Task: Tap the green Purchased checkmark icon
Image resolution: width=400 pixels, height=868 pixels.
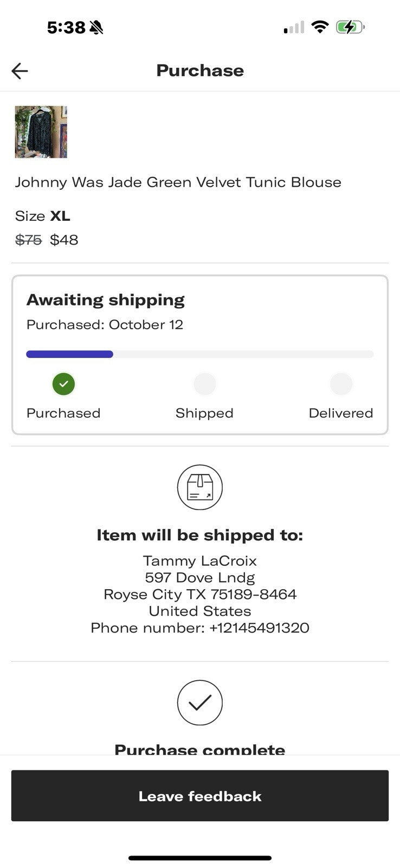Action: coord(63,384)
